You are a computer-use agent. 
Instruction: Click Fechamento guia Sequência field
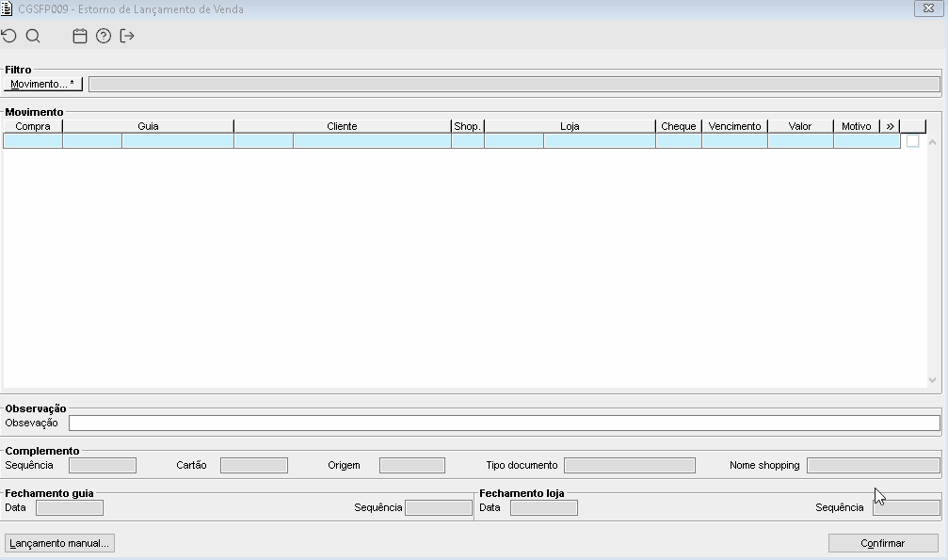(439, 507)
